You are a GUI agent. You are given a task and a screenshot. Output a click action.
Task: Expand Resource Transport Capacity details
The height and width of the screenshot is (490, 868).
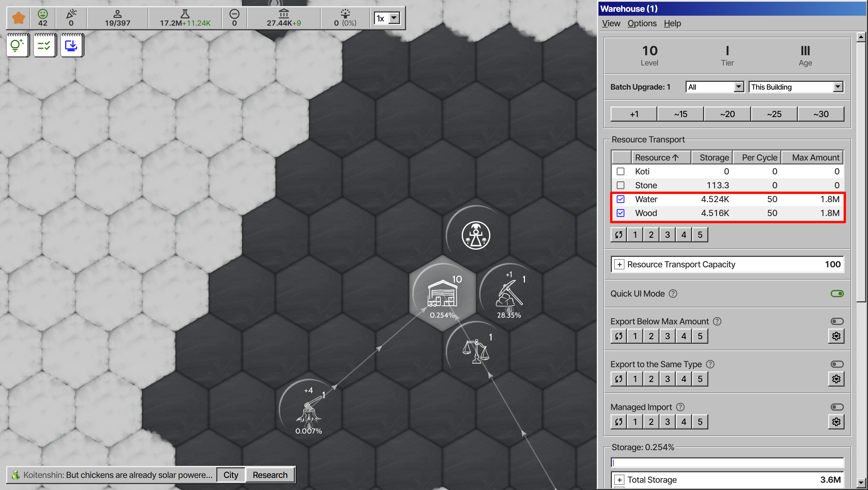619,264
